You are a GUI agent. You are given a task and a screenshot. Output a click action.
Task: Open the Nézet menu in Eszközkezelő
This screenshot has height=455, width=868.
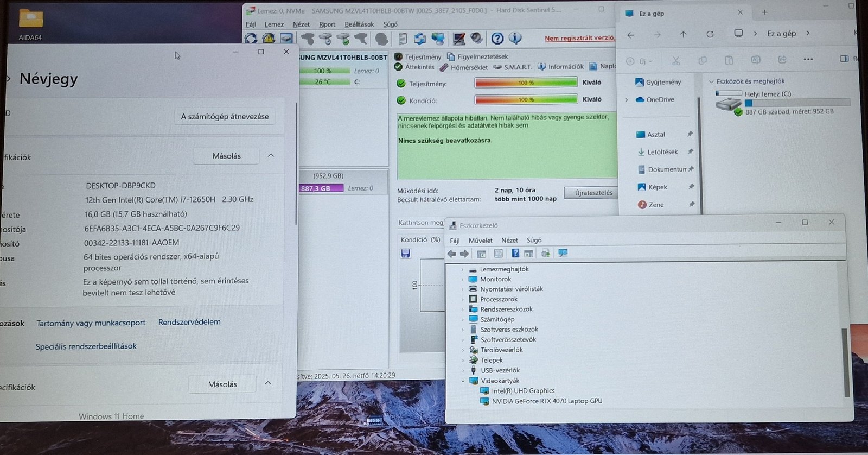tap(509, 241)
